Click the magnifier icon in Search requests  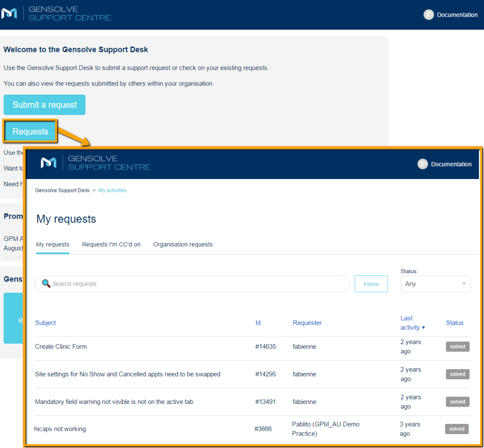[x=46, y=283]
